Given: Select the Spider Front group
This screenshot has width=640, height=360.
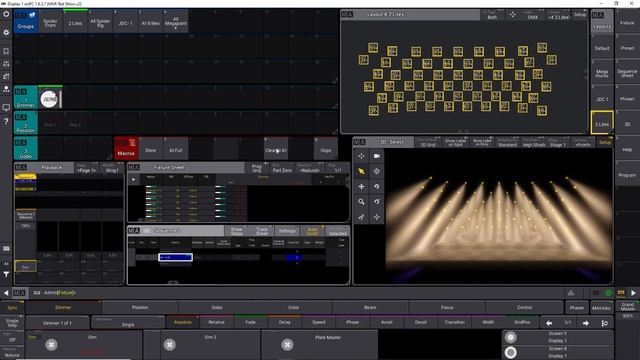Looking at the screenshot, I should tap(50, 22).
